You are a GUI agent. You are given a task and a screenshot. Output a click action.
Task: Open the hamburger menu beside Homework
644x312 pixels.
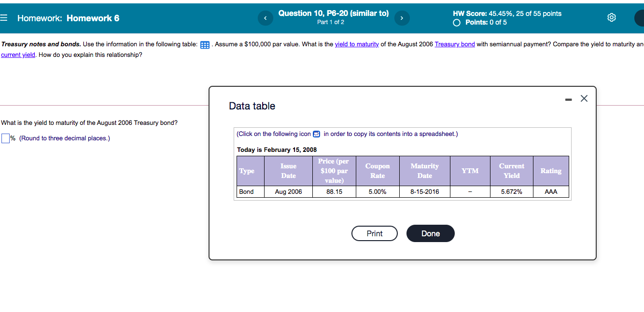[x=3, y=18]
